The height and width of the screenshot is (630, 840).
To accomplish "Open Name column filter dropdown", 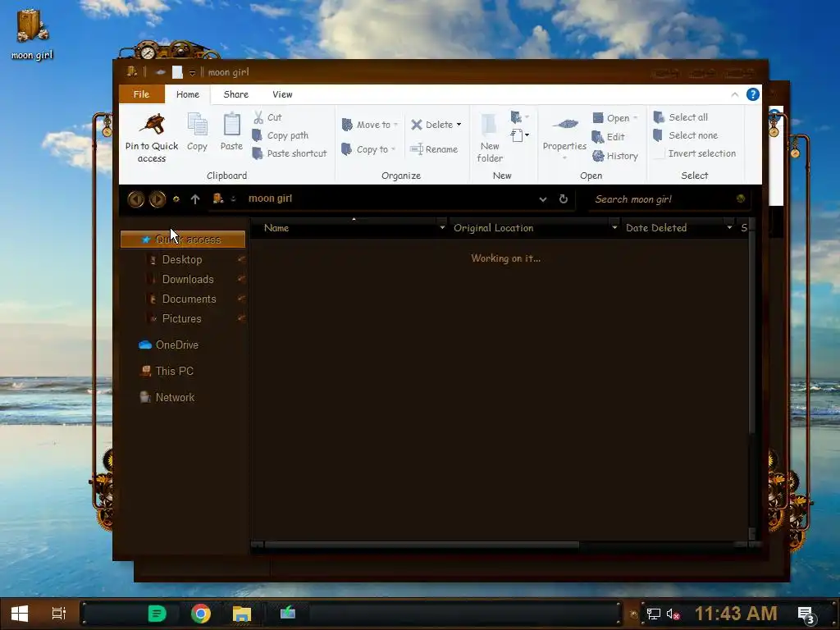I will tap(442, 228).
